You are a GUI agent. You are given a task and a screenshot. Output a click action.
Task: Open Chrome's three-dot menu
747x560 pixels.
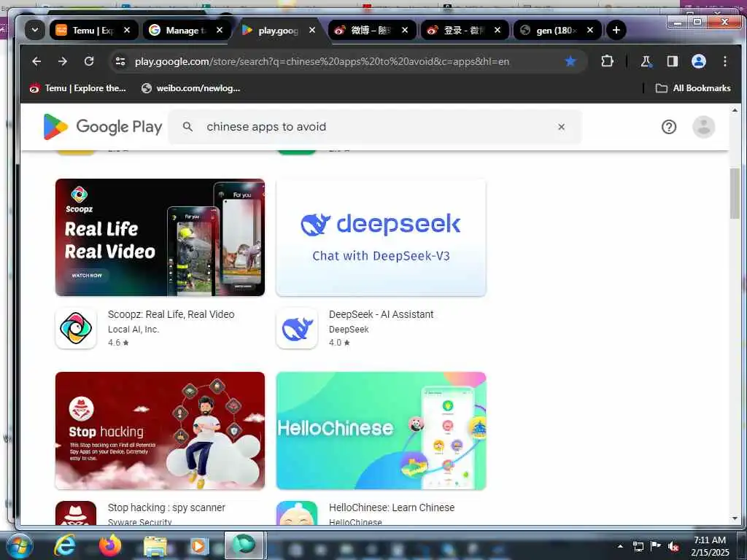click(x=724, y=61)
